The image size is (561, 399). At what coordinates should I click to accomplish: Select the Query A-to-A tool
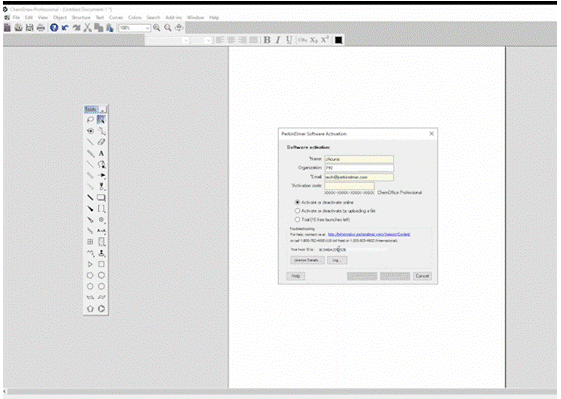coord(102,231)
